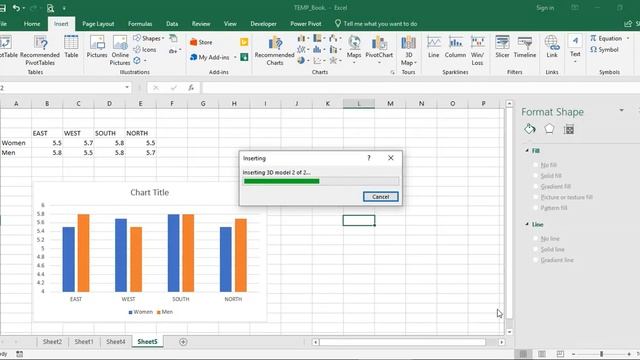The image size is (640, 360).
Task: Open Charts dialog launcher
Action: pos(392,72)
